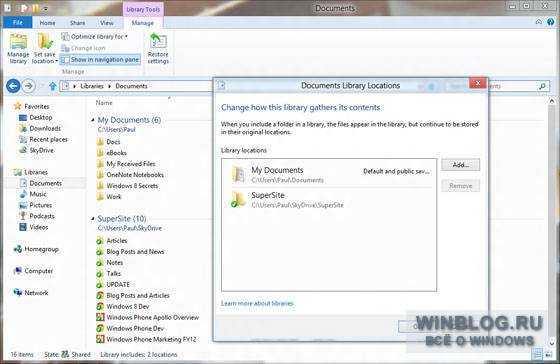Select Windows 8 Dev file

point(123,306)
